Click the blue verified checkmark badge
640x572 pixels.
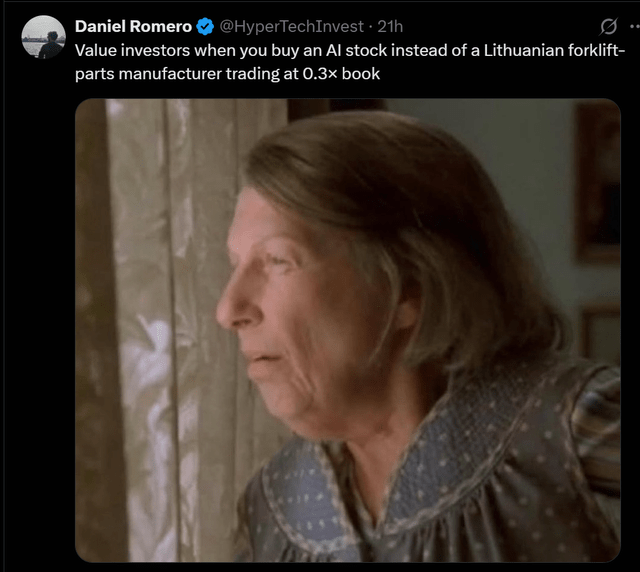(x=205, y=27)
